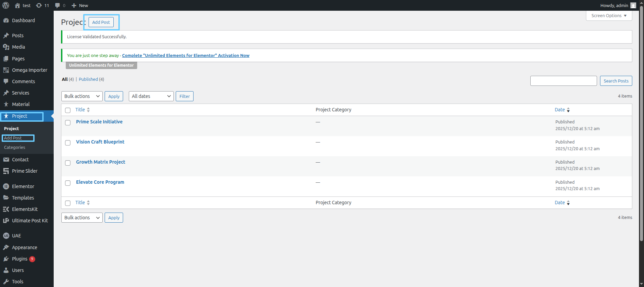644x287 pixels.
Task: Expand the Screen Options panel
Action: click(x=609, y=16)
